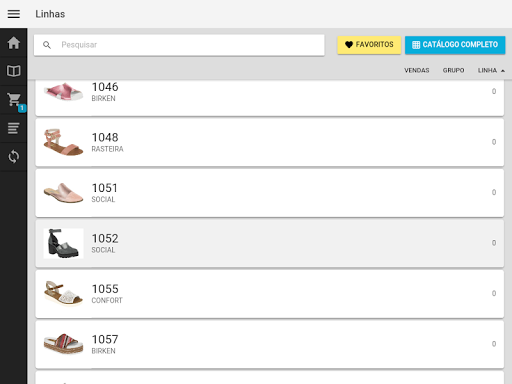Open Catálogo Completo

tap(455, 45)
